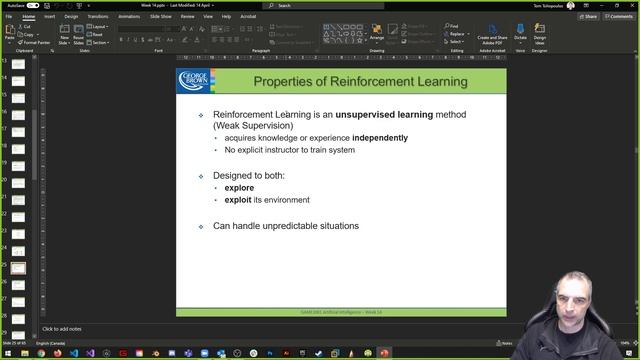Open Firefox from the taskbar

58,353
